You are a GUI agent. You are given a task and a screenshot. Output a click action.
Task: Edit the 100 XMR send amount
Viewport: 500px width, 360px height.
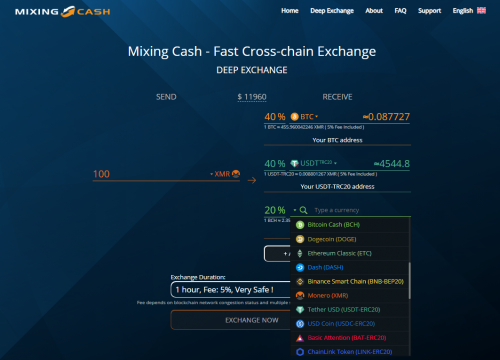(150, 174)
